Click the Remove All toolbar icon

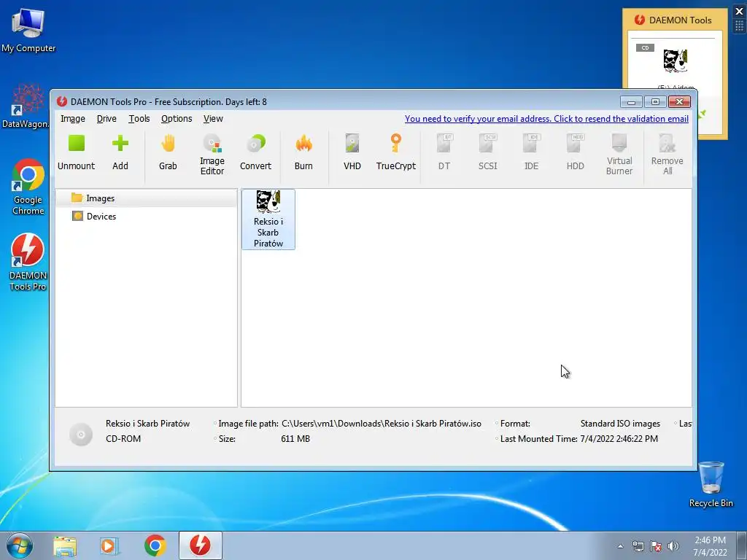tap(667, 155)
